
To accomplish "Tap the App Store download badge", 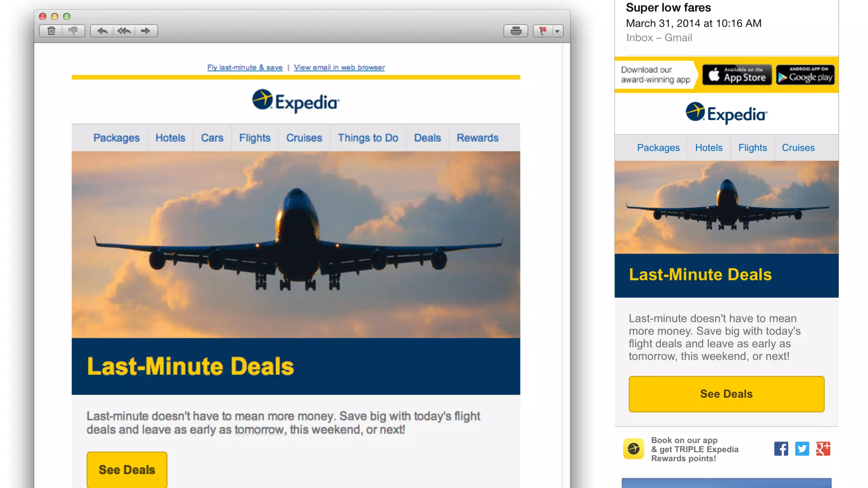I will coord(737,75).
